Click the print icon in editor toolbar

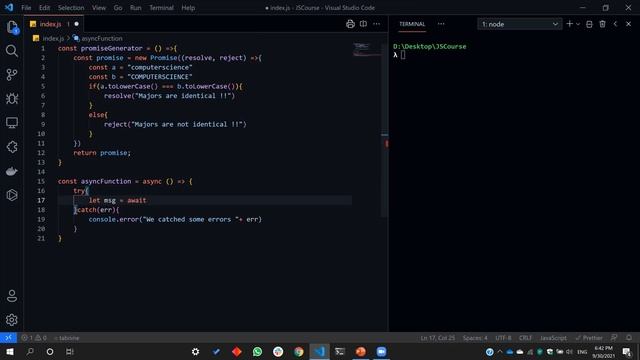[350, 24]
